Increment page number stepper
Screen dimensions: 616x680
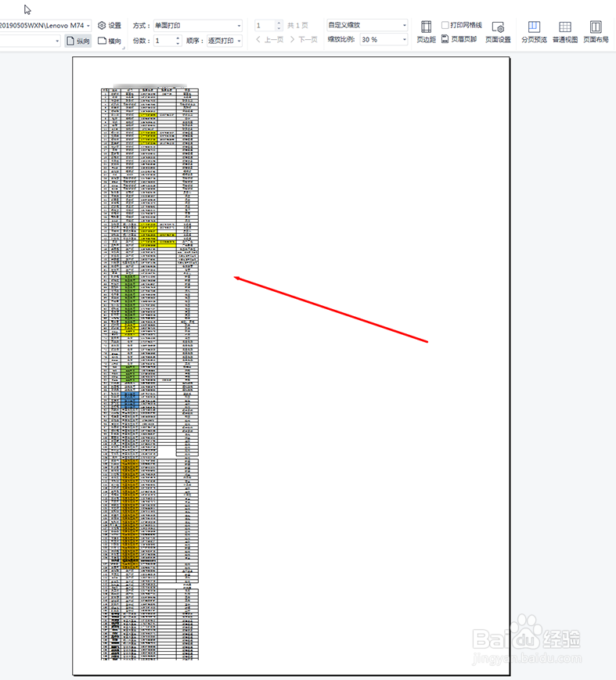click(279, 23)
